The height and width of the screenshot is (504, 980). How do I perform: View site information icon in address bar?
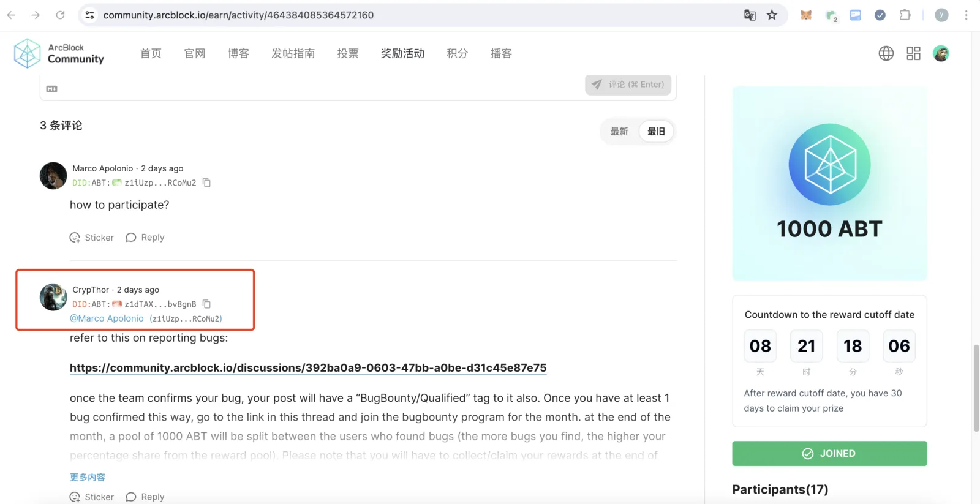pos(89,15)
